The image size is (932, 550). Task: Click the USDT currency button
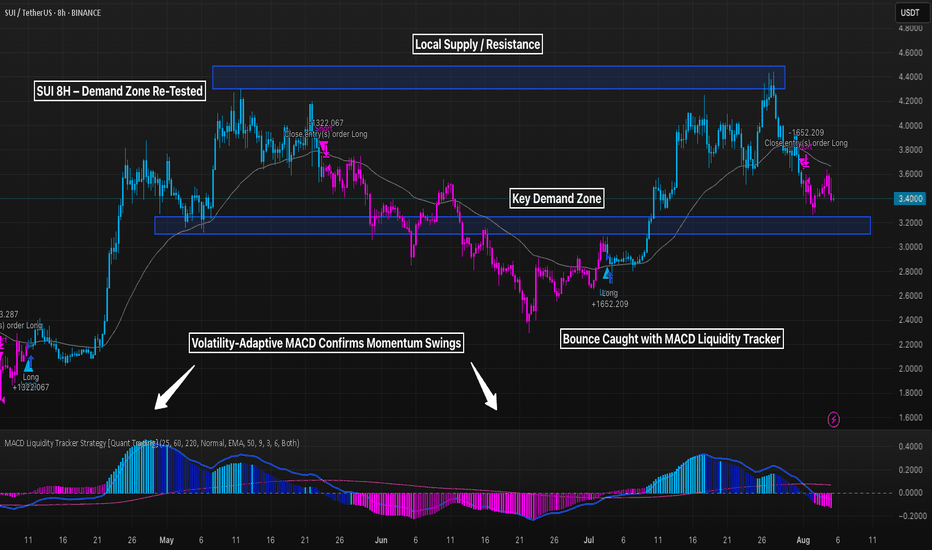click(x=912, y=12)
